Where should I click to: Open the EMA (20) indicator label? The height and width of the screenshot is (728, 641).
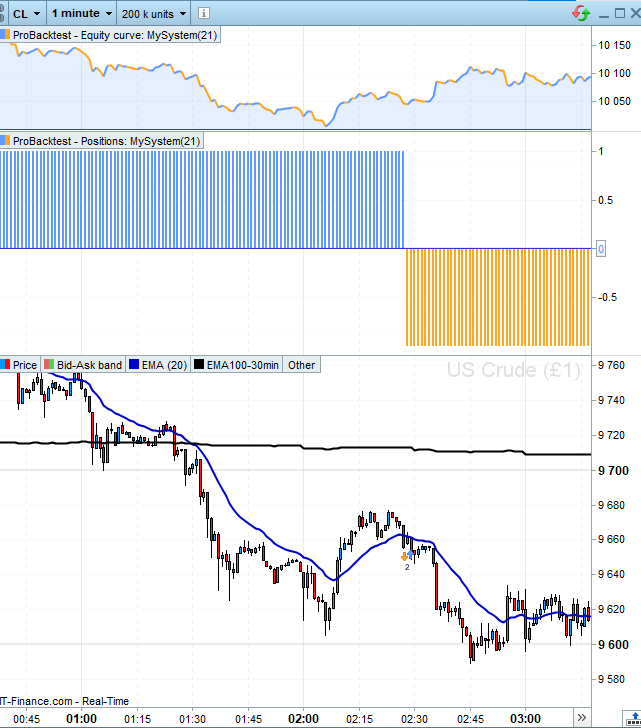click(x=158, y=365)
